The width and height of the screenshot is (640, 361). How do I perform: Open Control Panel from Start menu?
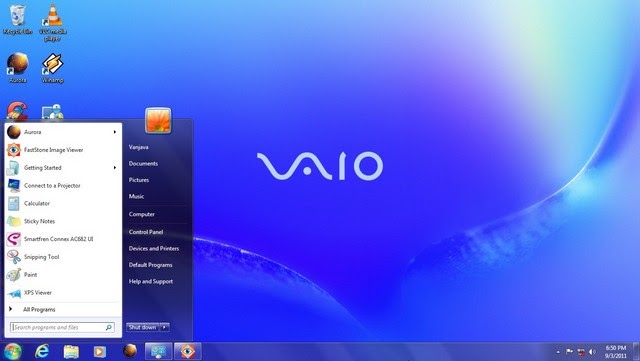coord(146,232)
